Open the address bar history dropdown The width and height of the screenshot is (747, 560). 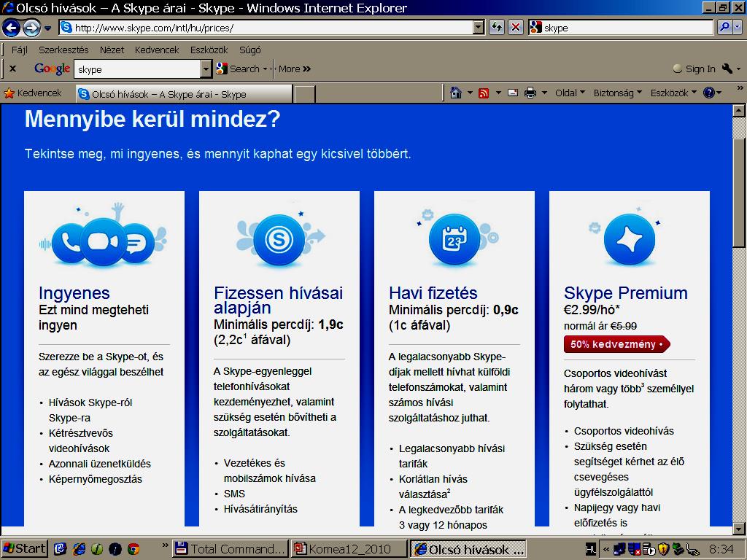pos(479,28)
